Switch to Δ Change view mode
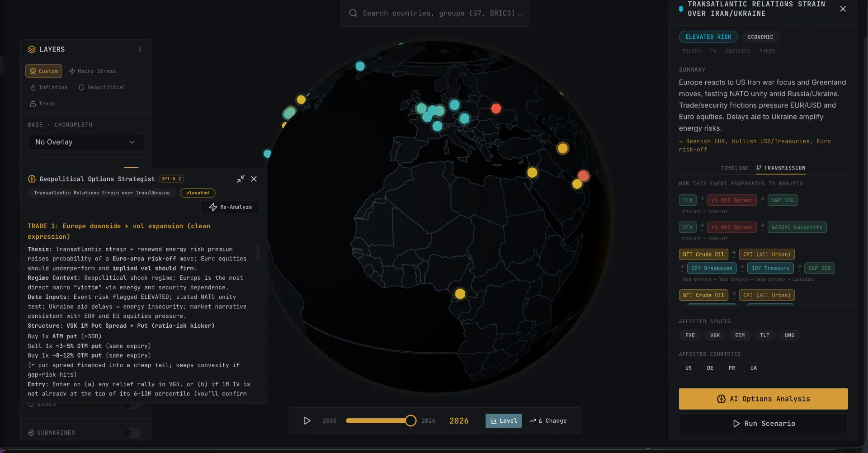 (x=548, y=421)
